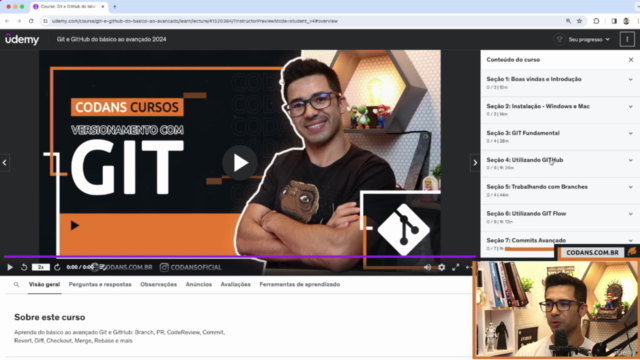640x360 pixels.
Task: Expand Seção 4: Utilizando GITHub
Action: coord(560,164)
